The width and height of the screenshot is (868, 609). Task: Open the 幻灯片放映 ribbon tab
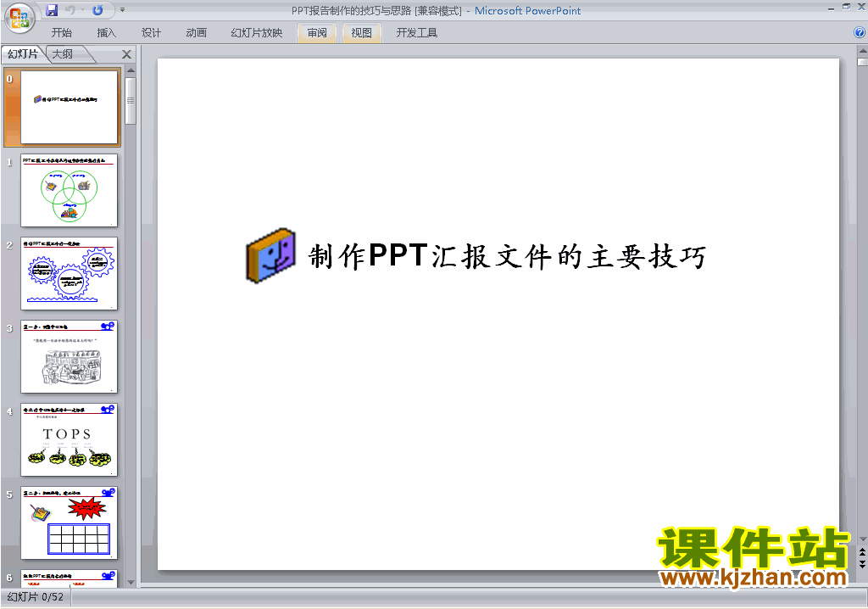pos(256,33)
